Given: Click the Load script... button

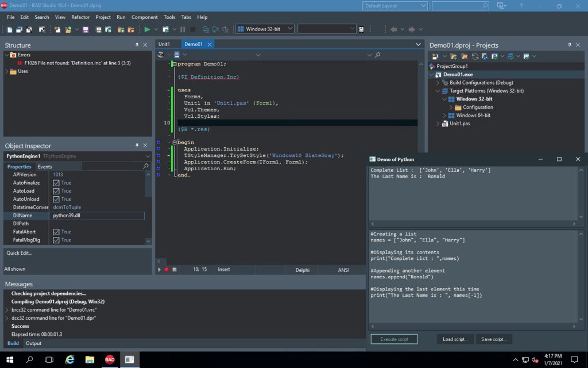Looking at the screenshot, I should (x=455, y=339).
